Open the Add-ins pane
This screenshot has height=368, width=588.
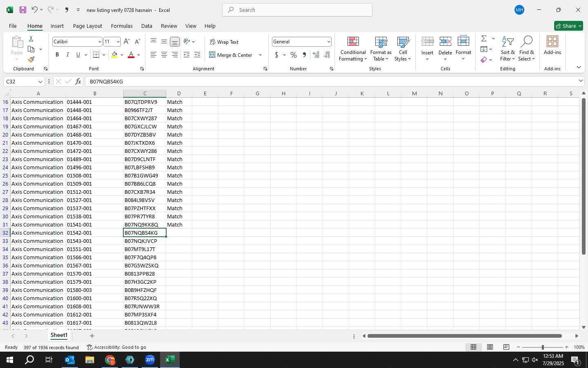552,46
